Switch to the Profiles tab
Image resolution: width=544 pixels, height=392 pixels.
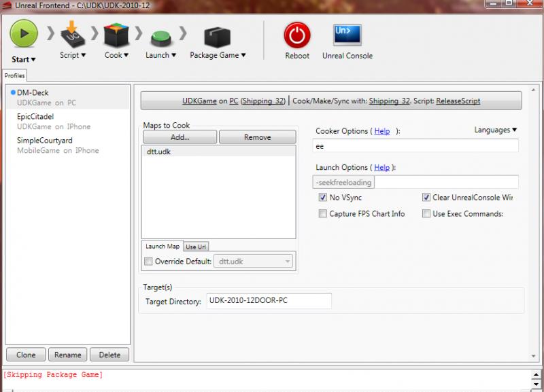pyautogui.click(x=14, y=75)
